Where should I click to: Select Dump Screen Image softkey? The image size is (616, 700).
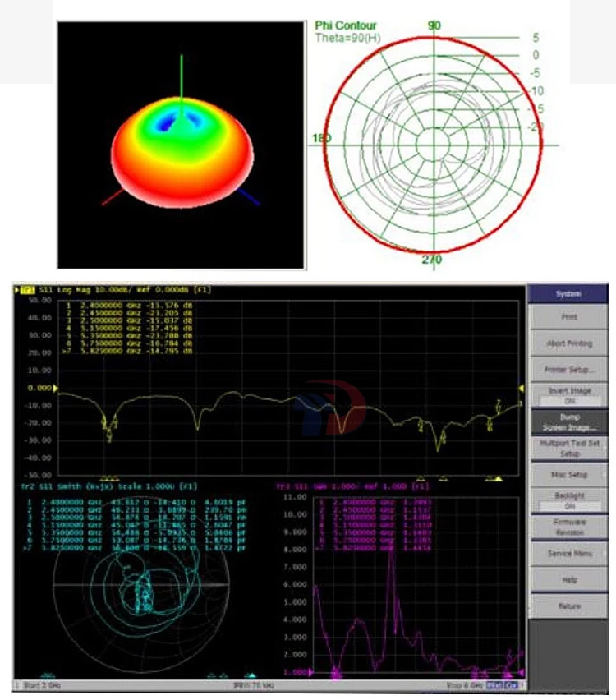(x=568, y=421)
